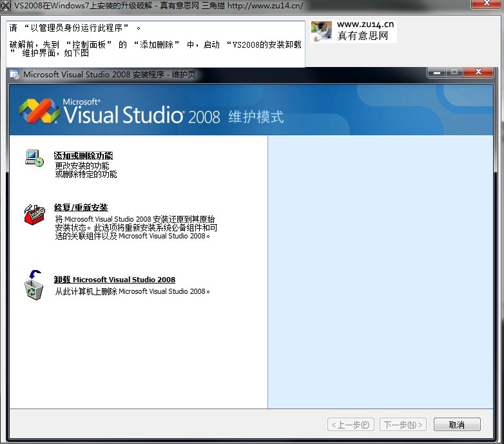Open the 修复/重新安装 link

(81, 208)
